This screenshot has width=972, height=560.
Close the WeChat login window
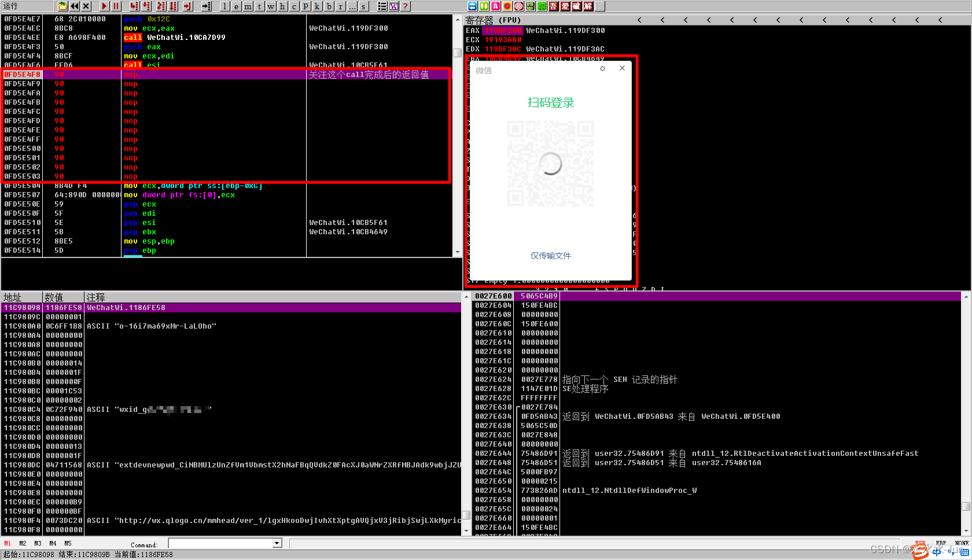[x=622, y=68]
